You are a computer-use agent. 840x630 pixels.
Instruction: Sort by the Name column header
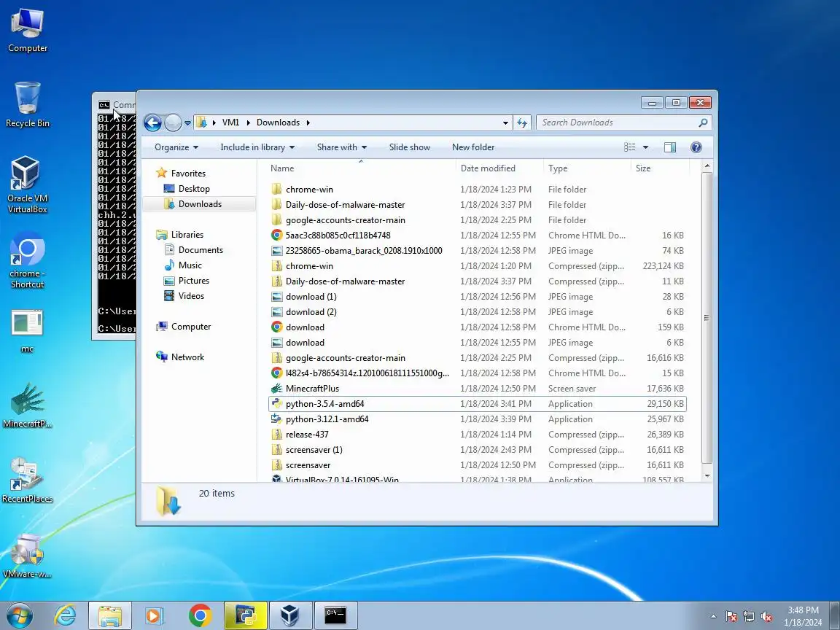(360, 168)
